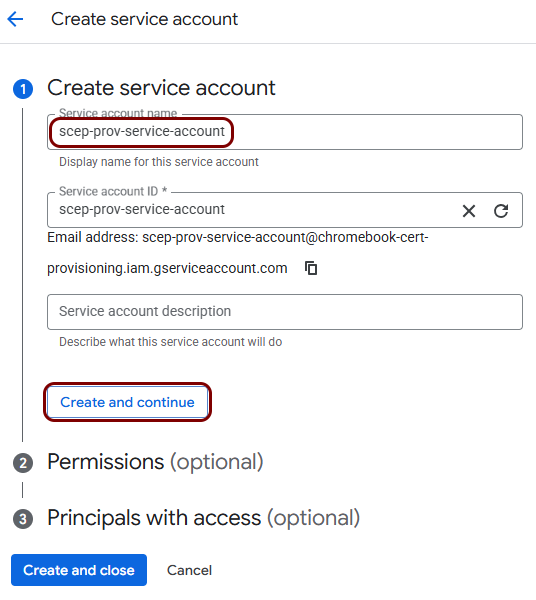Screen dimensions: 536x600
Task: Go back using the left arrow icon
Action: pyautogui.click(x=15, y=19)
